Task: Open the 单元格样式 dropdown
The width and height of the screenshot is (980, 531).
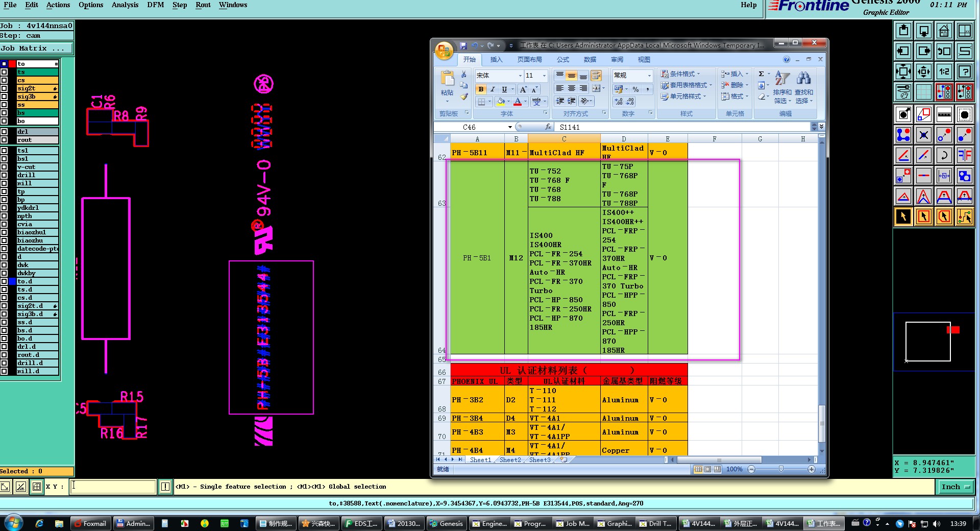Action: (x=683, y=96)
